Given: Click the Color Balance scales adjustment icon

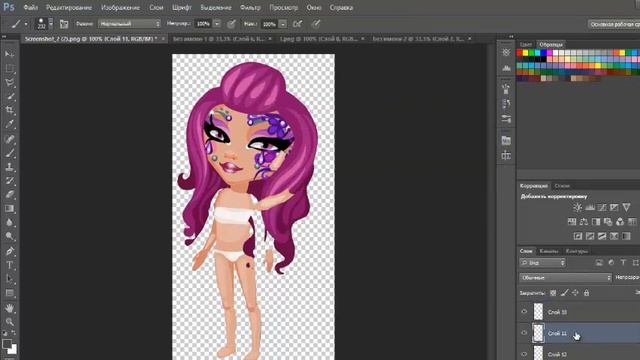Looking at the screenshot, I should (x=584, y=222).
